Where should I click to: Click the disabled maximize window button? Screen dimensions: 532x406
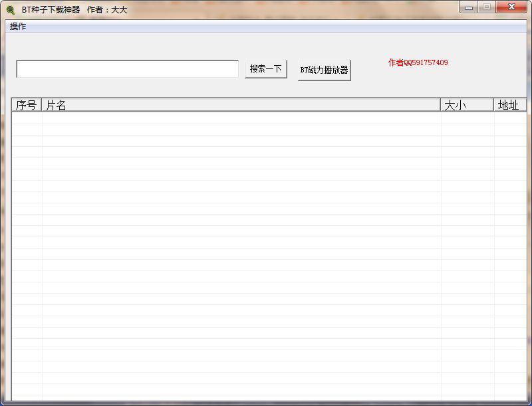pos(487,7)
